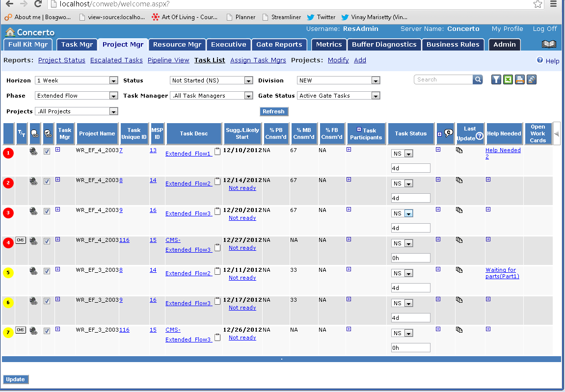Image resolution: width=565 pixels, height=392 pixels.
Task: Click the last update copy icon in row 3
Action: [459, 210]
